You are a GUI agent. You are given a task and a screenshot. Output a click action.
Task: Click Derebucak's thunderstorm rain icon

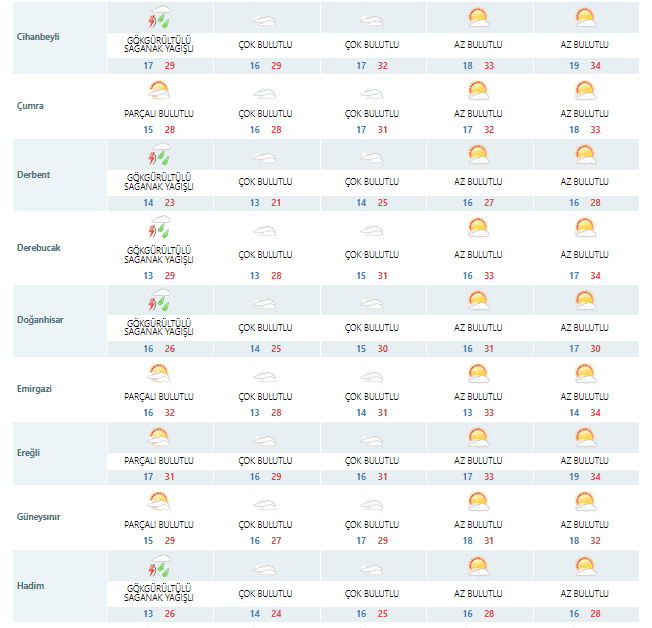[x=159, y=229]
